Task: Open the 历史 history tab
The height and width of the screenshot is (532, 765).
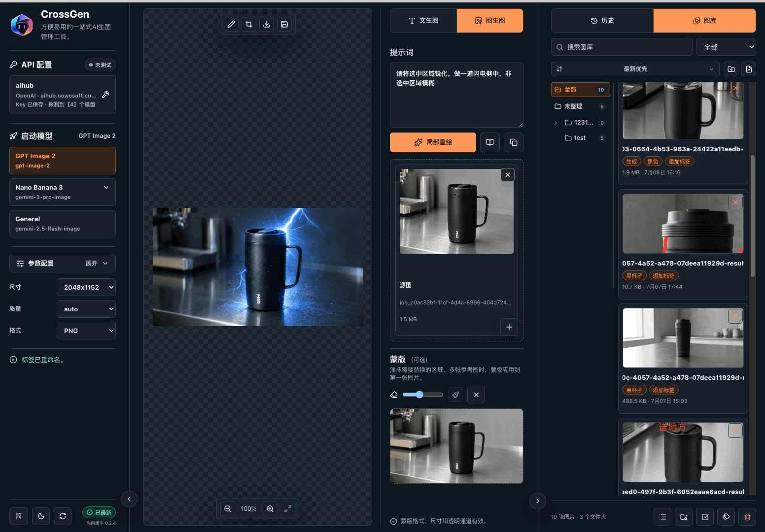Action: pos(602,21)
